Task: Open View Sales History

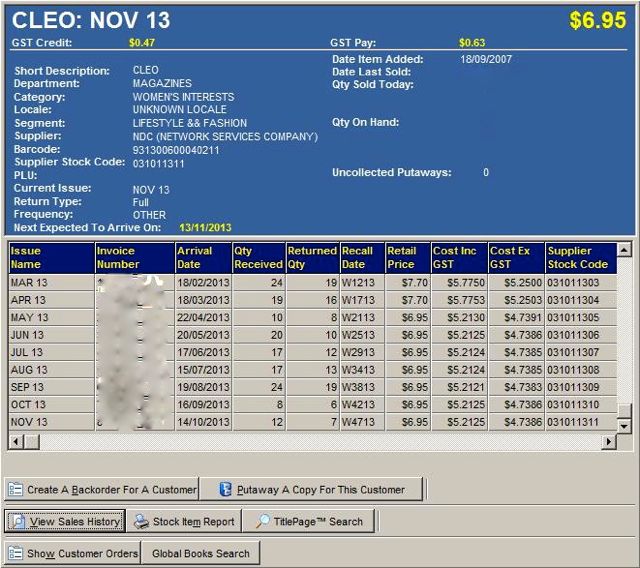Action: [x=65, y=521]
